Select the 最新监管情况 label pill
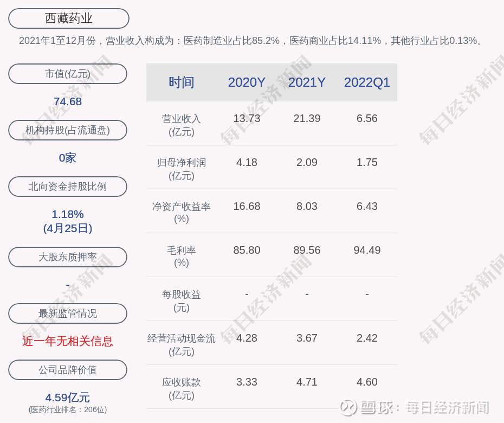The width and height of the screenshot is (504, 423). pyautogui.click(x=68, y=313)
